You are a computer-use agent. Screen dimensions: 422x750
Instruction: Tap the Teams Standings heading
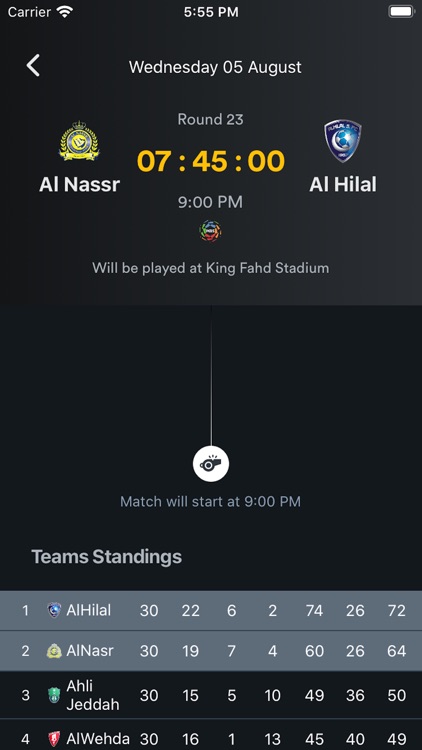107,557
